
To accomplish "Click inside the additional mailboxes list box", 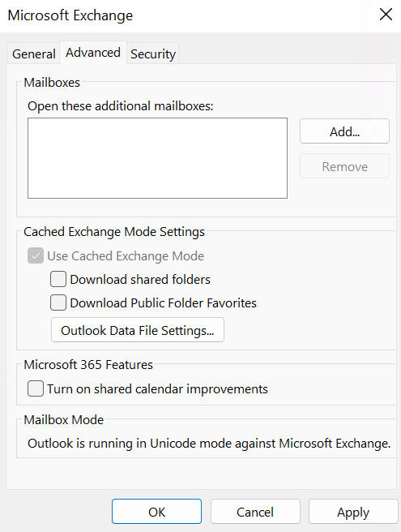I will pos(158,158).
